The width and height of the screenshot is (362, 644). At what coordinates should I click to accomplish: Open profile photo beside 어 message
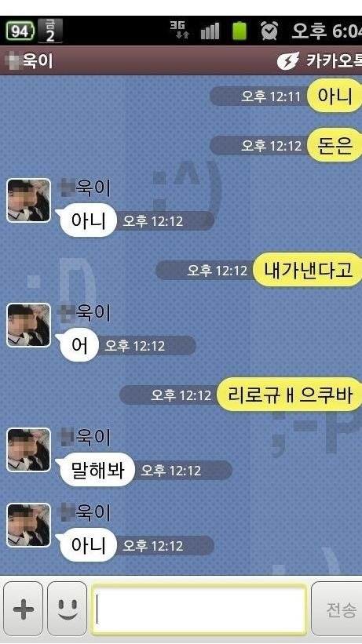28,326
